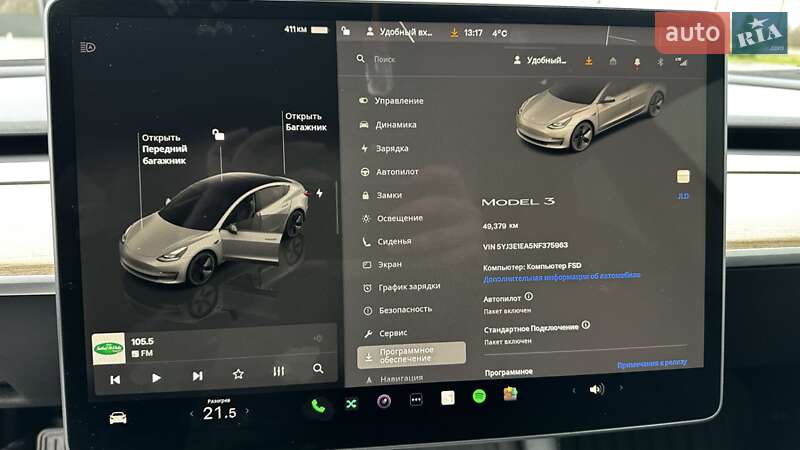Viewport: 800px width, 450px height.
Task: Open the dashcam camera app
Action: coord(384,401)
